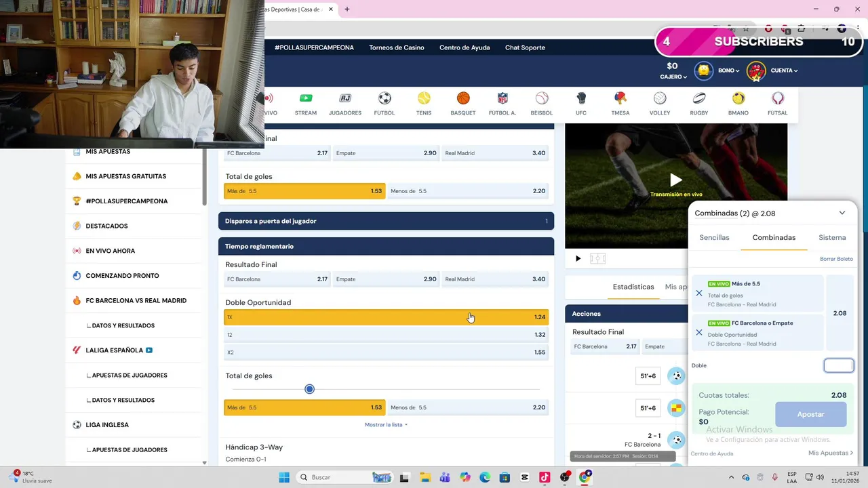Choose the Fútbol soccer ball icon
This screenshot has width=868, height=488.
coord(384,98)
